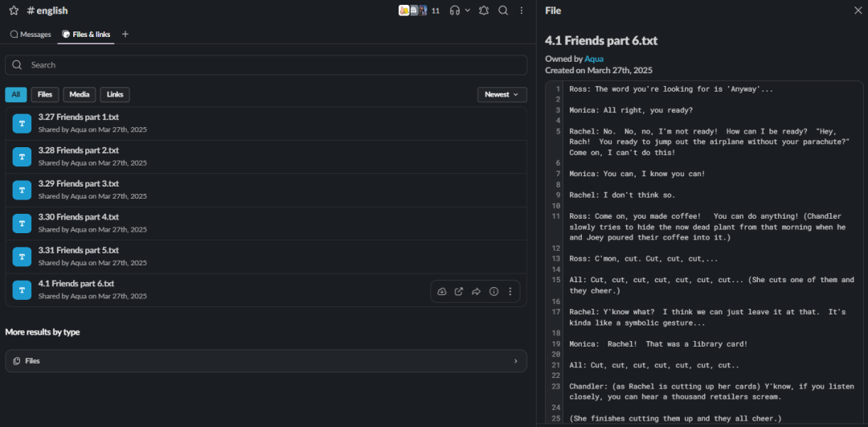Viewport: 868px width, 427px height.
Task: Select the All filter
Action: 16,95
